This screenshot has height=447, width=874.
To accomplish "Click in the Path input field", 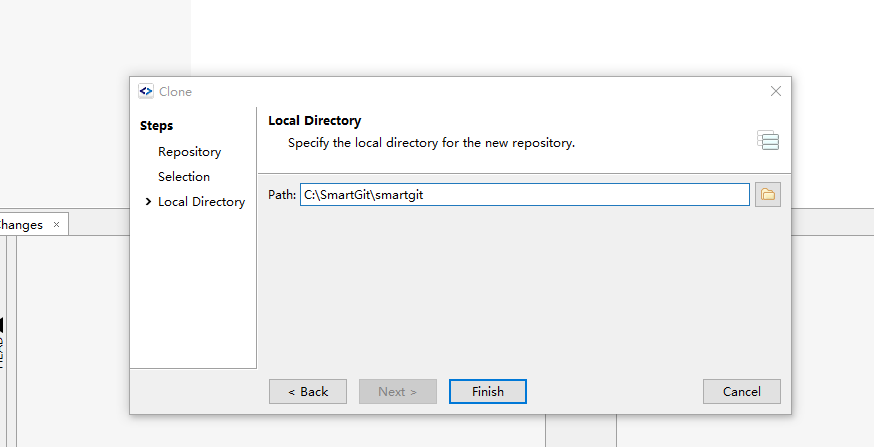I will click(x=525, y=195).
